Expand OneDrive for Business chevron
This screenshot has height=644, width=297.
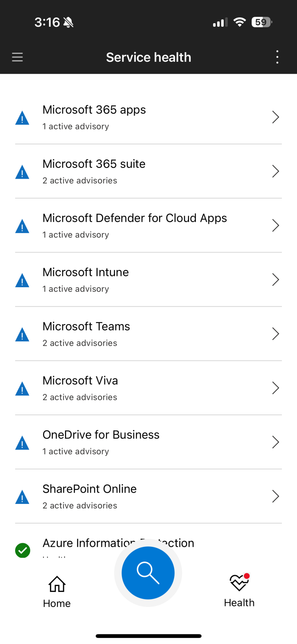click(275, 442)
